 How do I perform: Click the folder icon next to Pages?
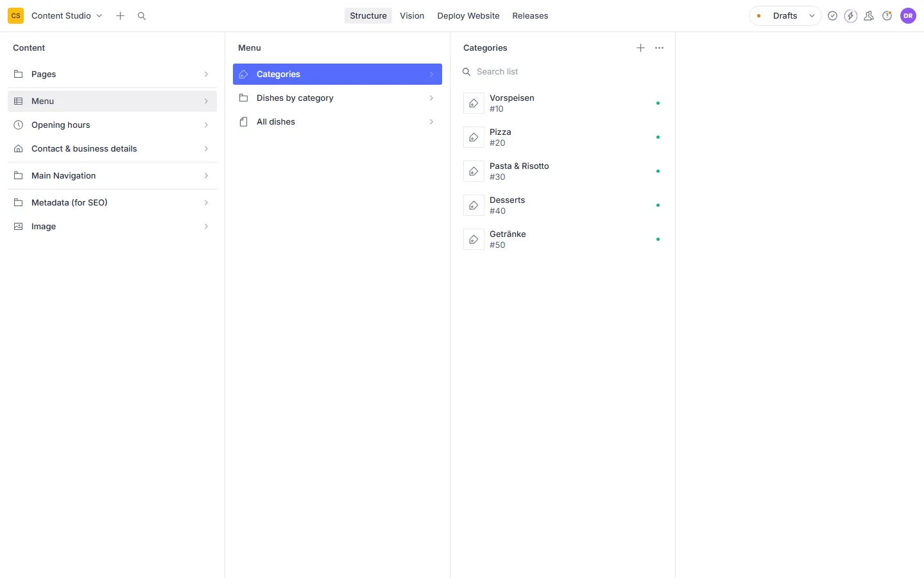(x=19, y=74)
